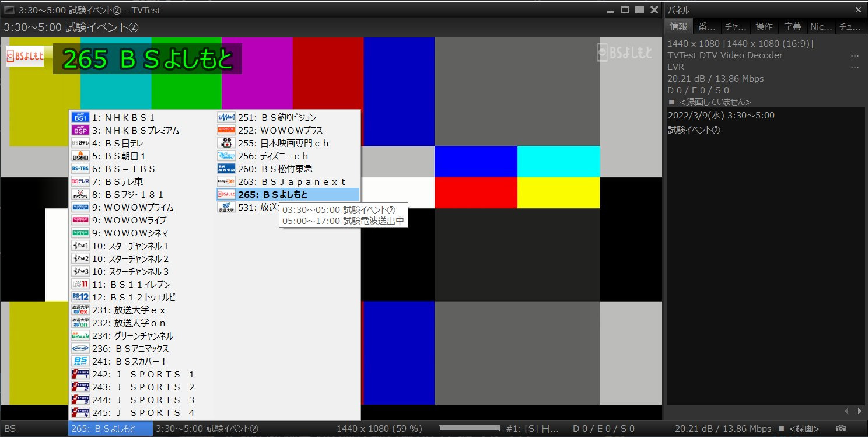Image resolution: width=868 pixels, height=437 pixels.
Task: Switch to the チャ... channel panel tab
Action: point(735,27)
